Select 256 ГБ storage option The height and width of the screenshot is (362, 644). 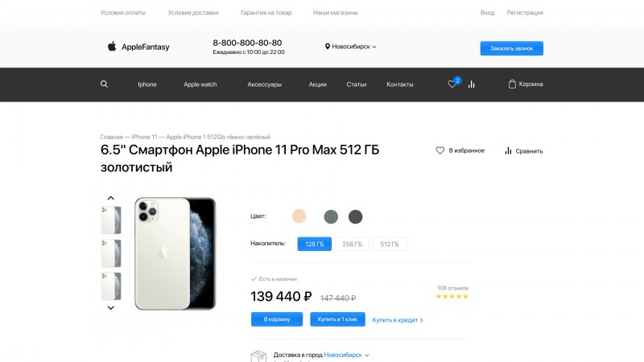click(352, 244)
